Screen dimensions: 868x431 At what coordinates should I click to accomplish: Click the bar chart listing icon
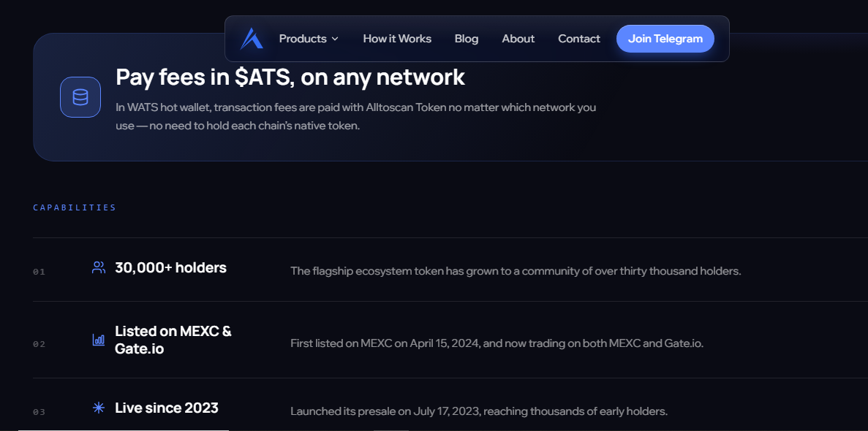99,340
